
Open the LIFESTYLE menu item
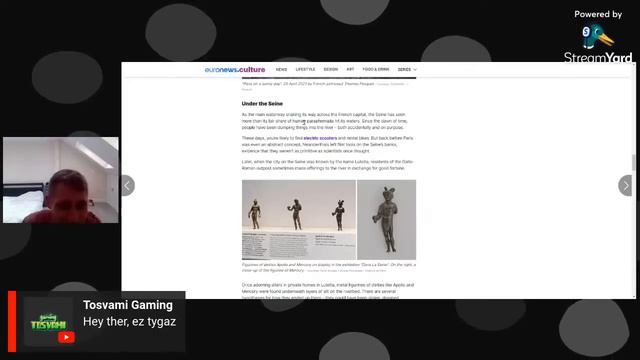click(305, 70)
